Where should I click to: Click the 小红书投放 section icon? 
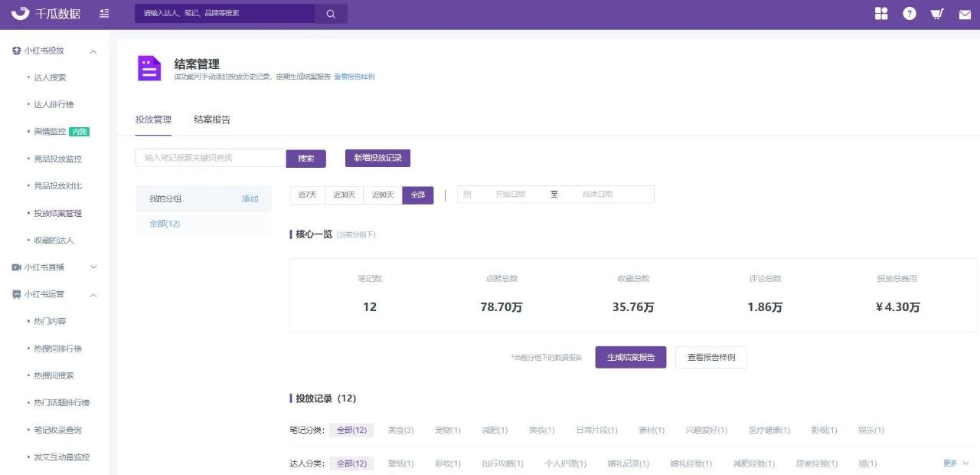point(16,51)
